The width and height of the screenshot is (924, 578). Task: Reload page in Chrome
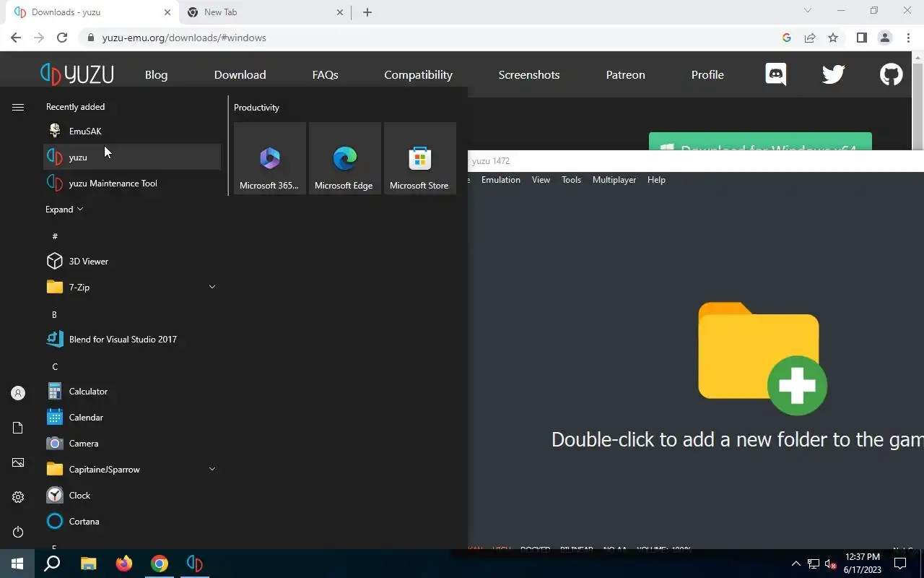coord(62,38)
